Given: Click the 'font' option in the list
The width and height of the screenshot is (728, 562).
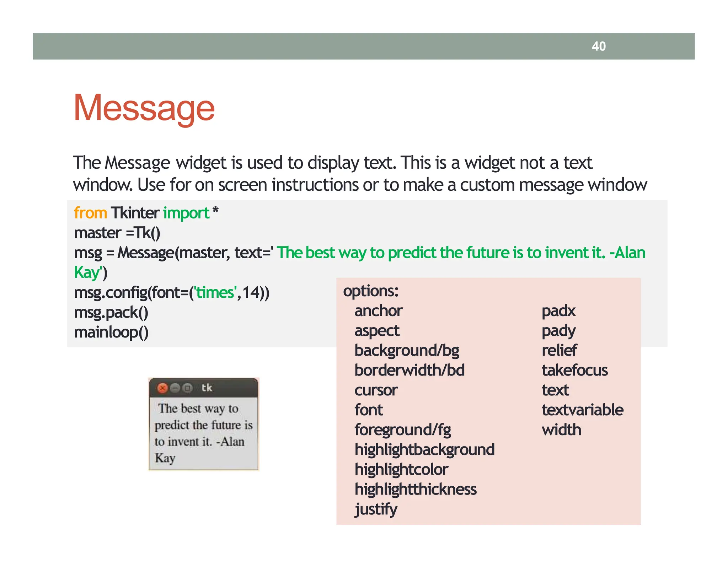Looking at the screenshot, I should click(369, 410).
